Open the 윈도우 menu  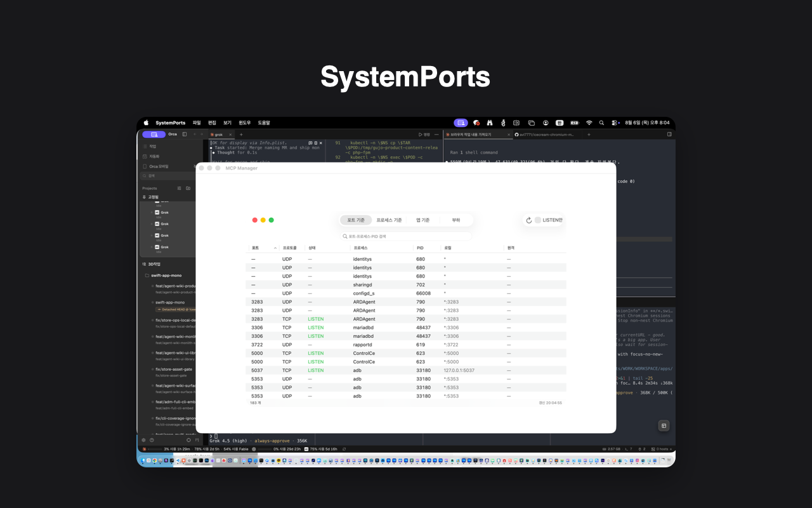pos(244,123)
